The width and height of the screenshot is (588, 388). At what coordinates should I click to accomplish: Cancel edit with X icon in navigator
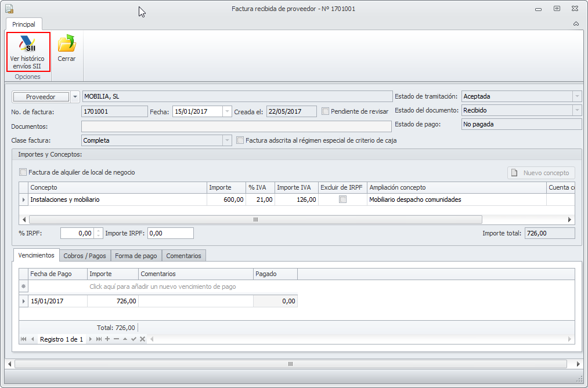(x=142, y=339)
